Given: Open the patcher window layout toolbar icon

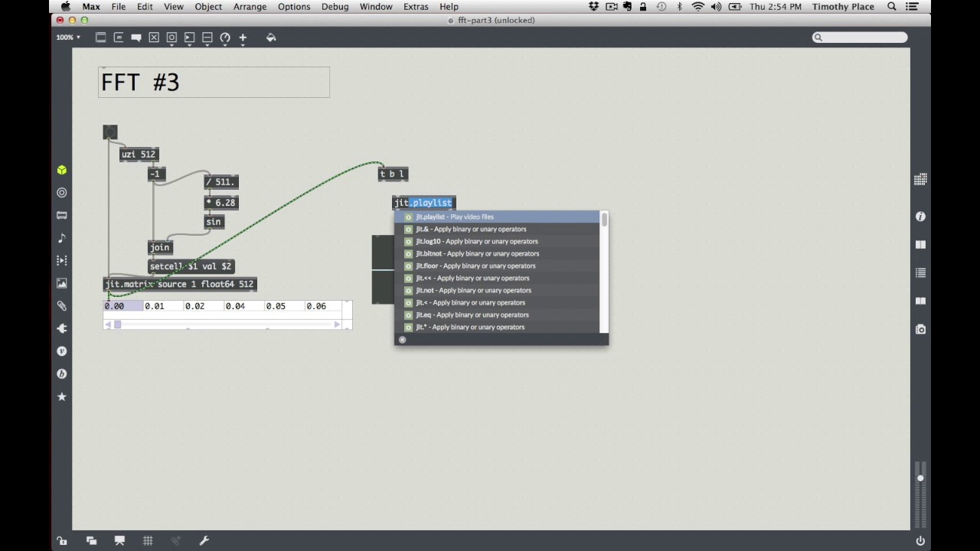Looking at the screenshot, I should (x=100, y=37).
